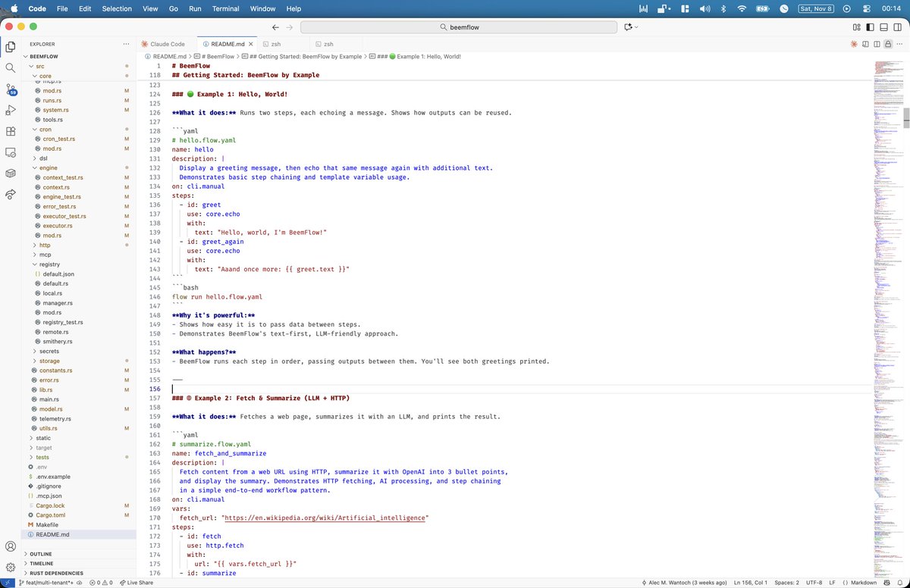Expand the OUTLINE section

(x=79, y=554)
